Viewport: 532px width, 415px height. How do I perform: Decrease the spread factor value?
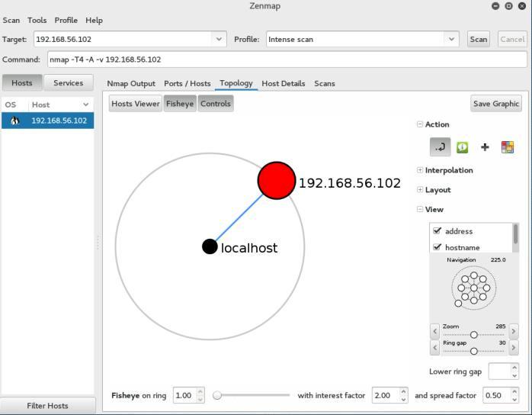(x=514, y=400)
